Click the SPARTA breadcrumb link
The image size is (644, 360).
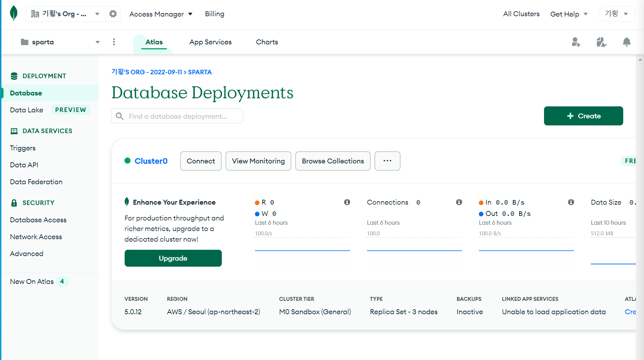[200, 72]
